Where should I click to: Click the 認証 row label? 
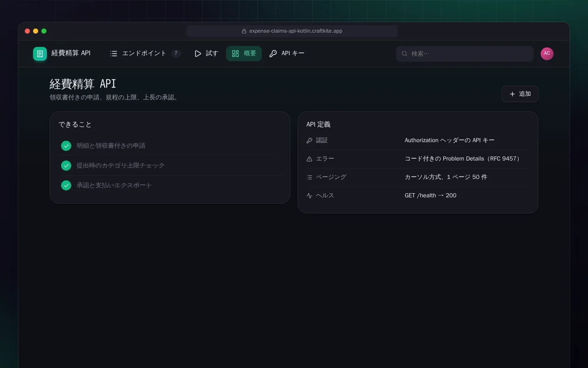pyautogui.click(x=322, y=140)
